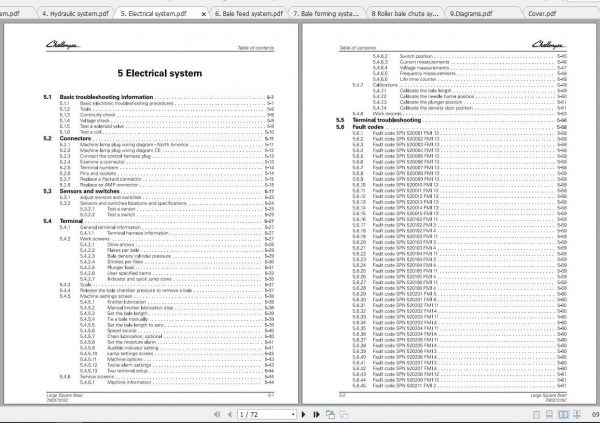Click 'Flakes per bale' contents line
Viewport: 600px width, 423px height.
[x=177, y=250]
